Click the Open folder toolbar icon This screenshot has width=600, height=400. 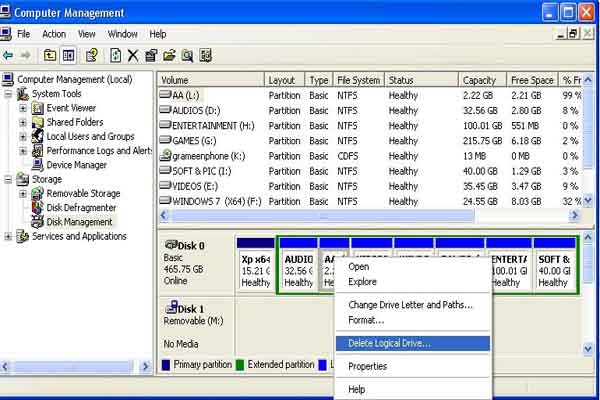point(169,55)
